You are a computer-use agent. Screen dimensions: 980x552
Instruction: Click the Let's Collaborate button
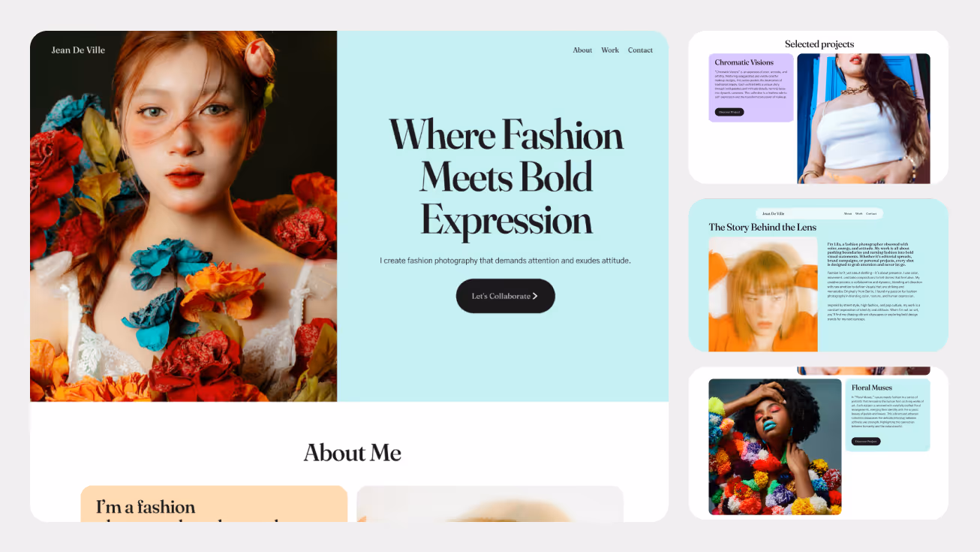pos(506,296)
